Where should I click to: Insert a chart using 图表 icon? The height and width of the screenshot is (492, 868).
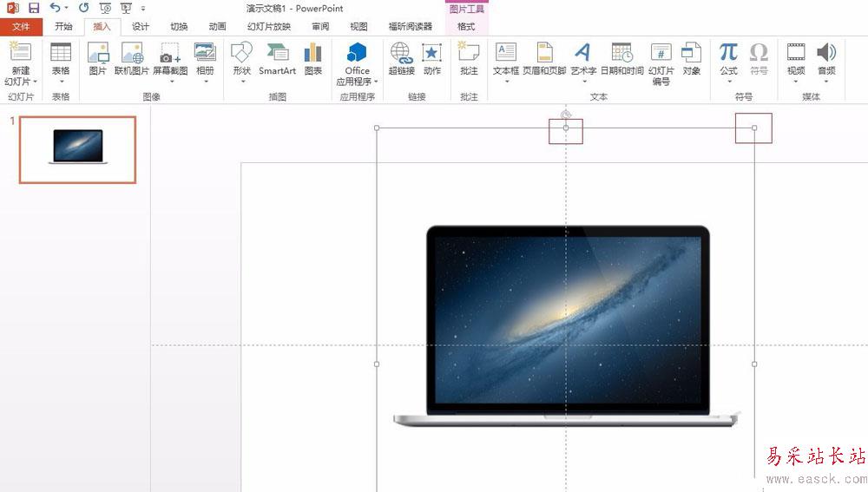pos(313,59)
